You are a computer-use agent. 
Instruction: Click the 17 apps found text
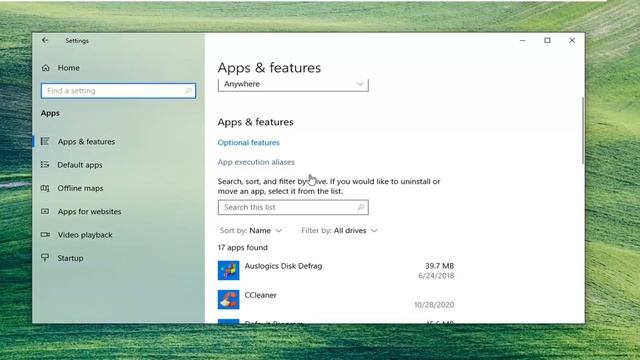[242, 248]
